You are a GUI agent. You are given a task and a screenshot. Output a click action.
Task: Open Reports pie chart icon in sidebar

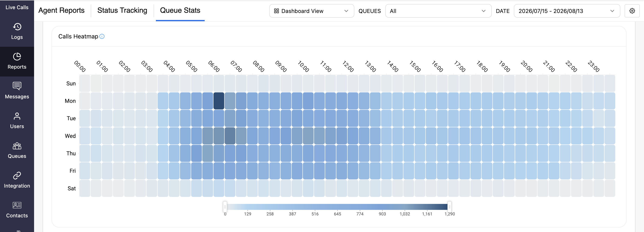(17, 56)
